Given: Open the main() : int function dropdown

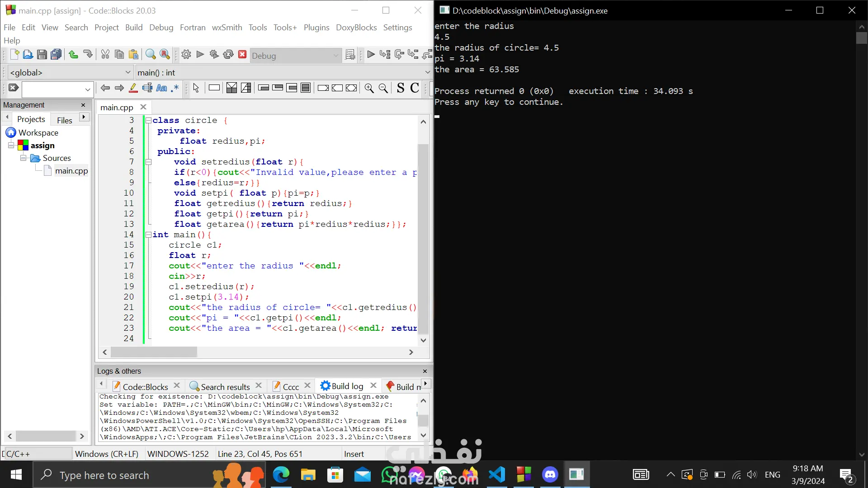Looking at the screenshot, I should [283, 72].
